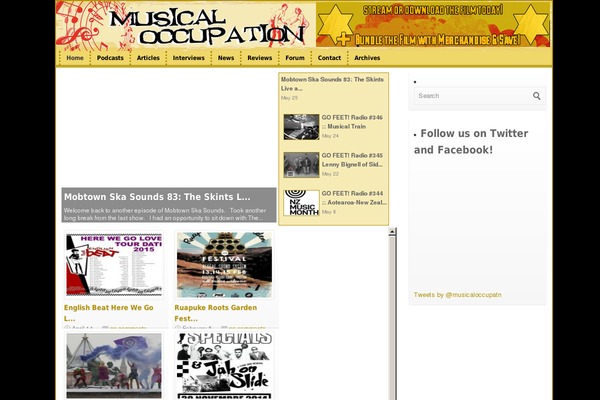Go to the Articles section
This screenshot has width=600, height=400.
click(x=148, y=58)
